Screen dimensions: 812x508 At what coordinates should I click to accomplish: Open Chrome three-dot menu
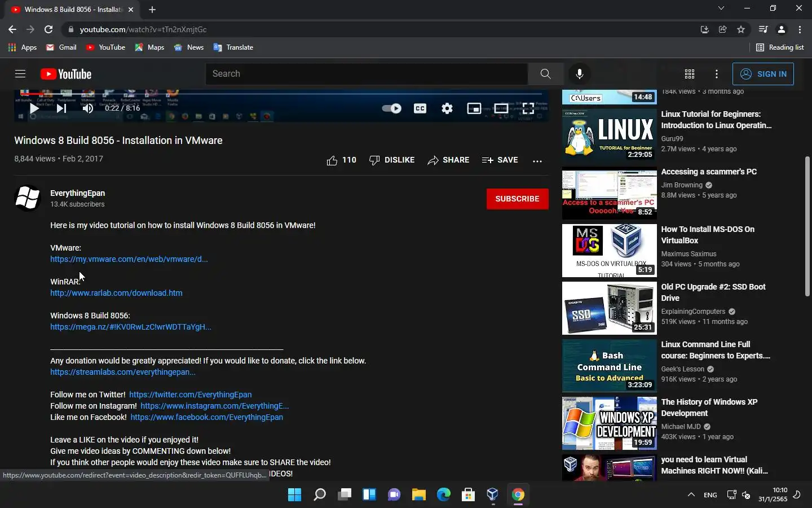coord(800,29)
